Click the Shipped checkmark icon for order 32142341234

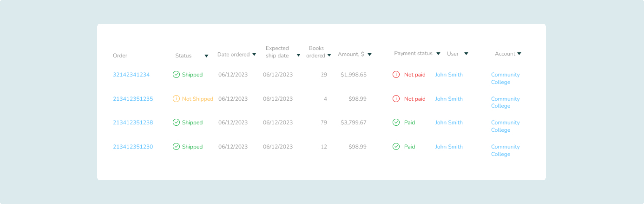point(176,75)
